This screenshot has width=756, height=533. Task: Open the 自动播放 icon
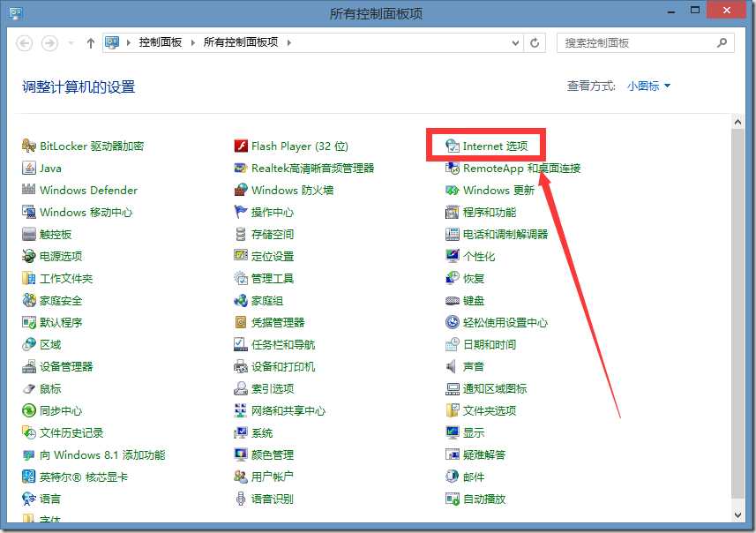(453, 499)
